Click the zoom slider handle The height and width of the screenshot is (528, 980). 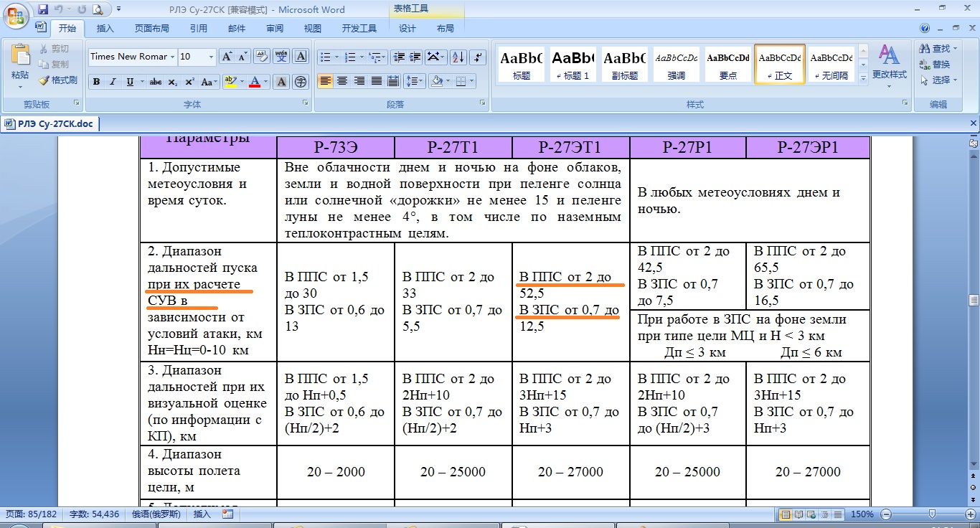[931, 514]
